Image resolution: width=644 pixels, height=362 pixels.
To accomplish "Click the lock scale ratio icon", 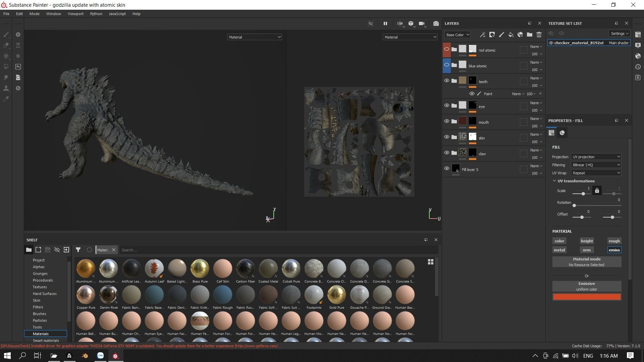I will [597, 191].
